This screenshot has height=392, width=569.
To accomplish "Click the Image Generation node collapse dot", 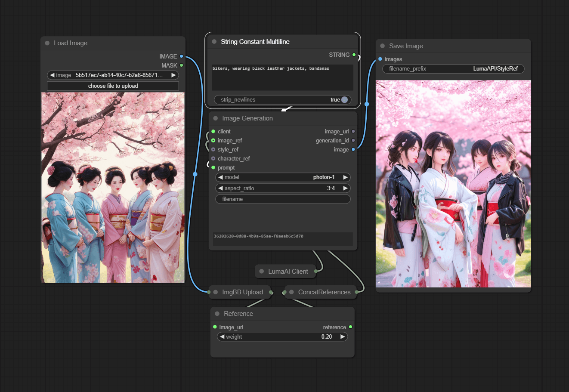I will 216,118.
